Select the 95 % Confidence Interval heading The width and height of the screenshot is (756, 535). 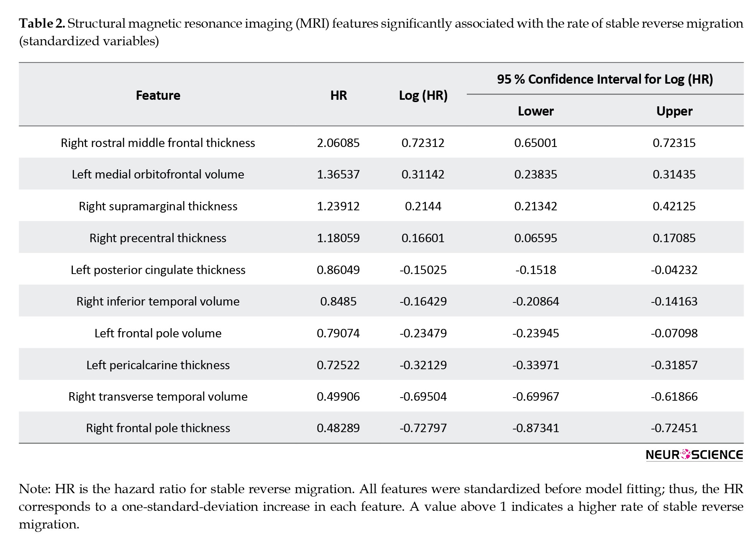[605, 79]
